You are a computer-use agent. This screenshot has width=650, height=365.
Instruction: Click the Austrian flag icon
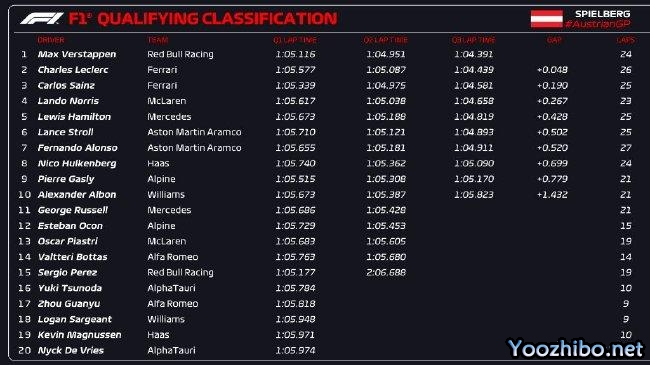(x=546, y=19)
